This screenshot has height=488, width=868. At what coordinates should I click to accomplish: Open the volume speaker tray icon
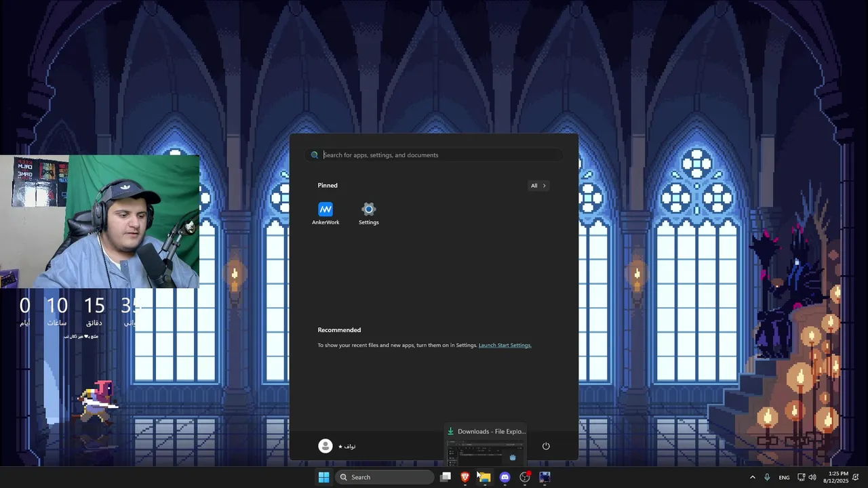coord(812,477)
